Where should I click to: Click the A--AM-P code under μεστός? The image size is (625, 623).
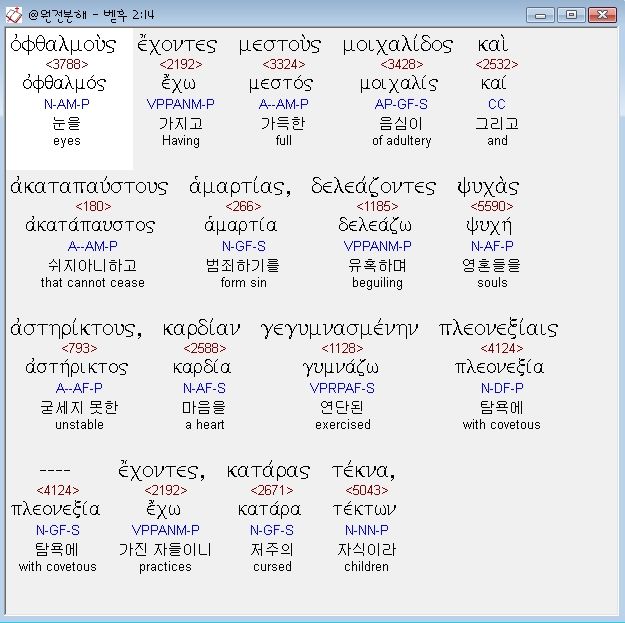pos(283,104)
